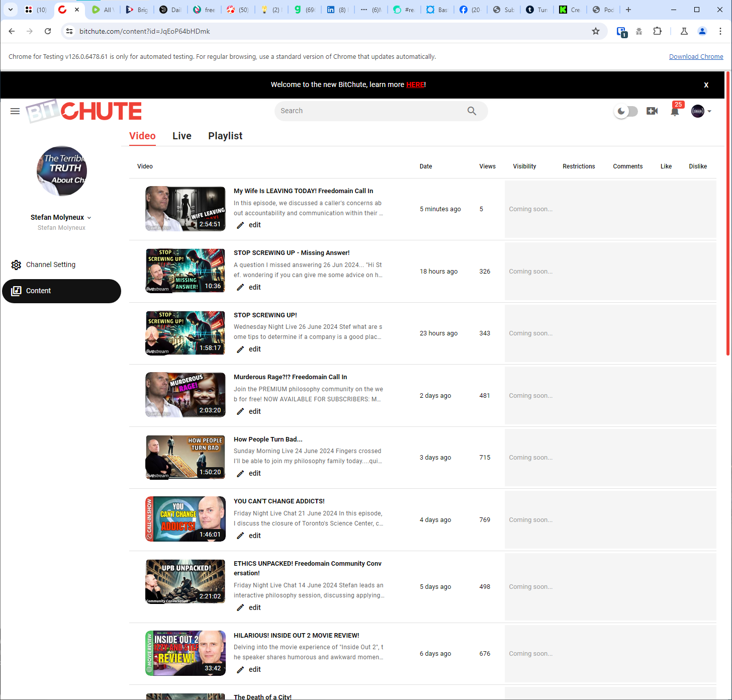Screen dimensions: 732x700
Task: Click 5 minutes ago date cell
Action: (440, 209)
